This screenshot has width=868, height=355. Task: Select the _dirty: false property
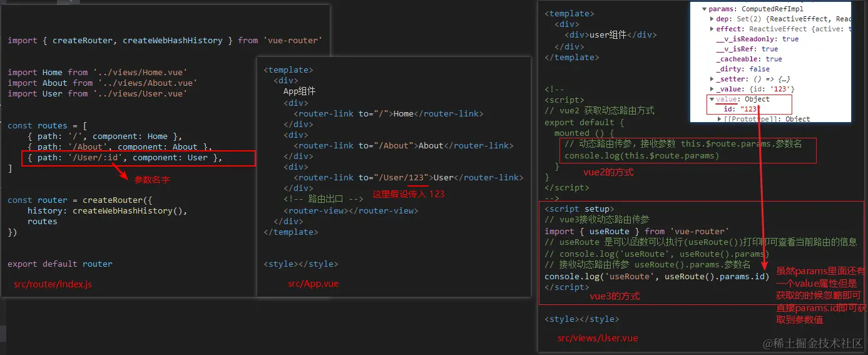click(743, 69)
